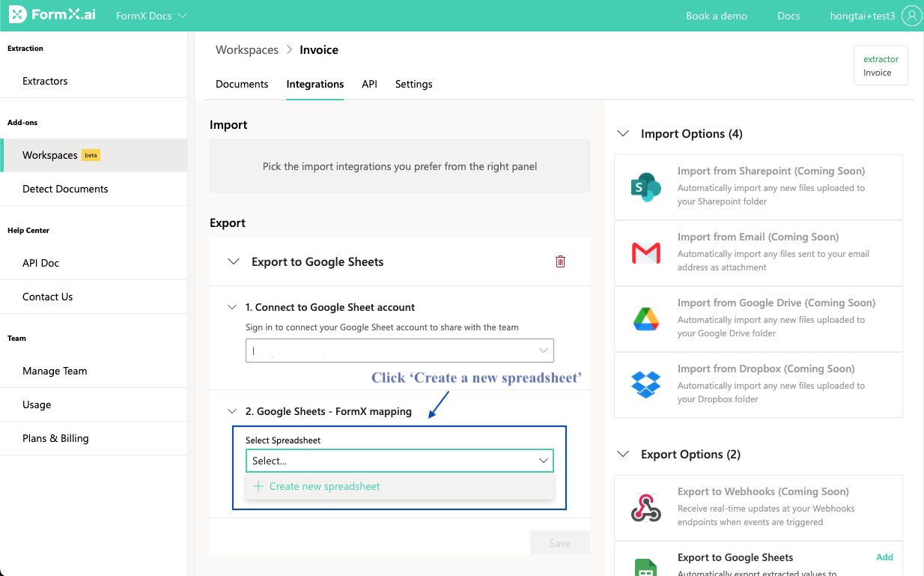Go to Manage Team
The height and width of the screenshot is (576, 924).
(94, 371)
